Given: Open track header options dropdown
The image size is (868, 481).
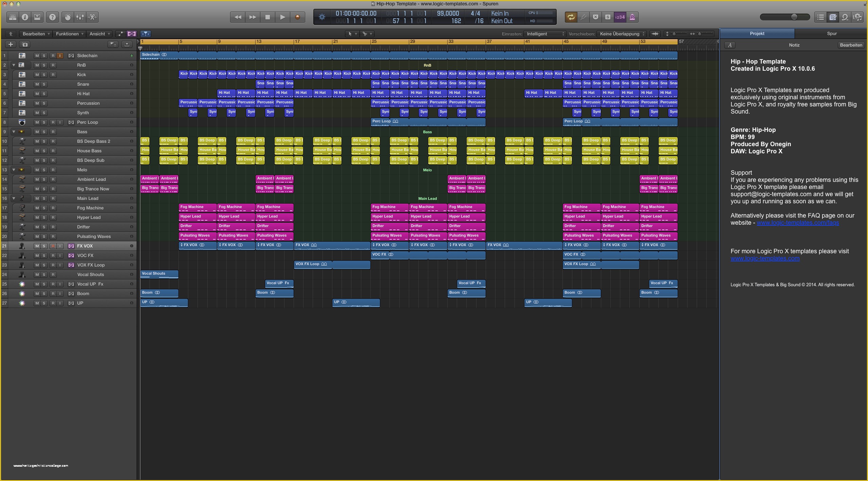Looking at the screenshot, I should coord(127,44).
